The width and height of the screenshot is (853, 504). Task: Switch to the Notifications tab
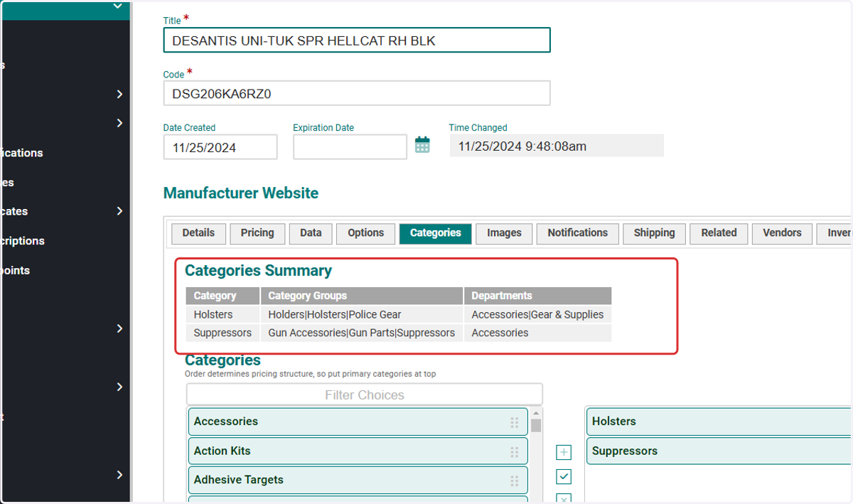click(578, 233)
